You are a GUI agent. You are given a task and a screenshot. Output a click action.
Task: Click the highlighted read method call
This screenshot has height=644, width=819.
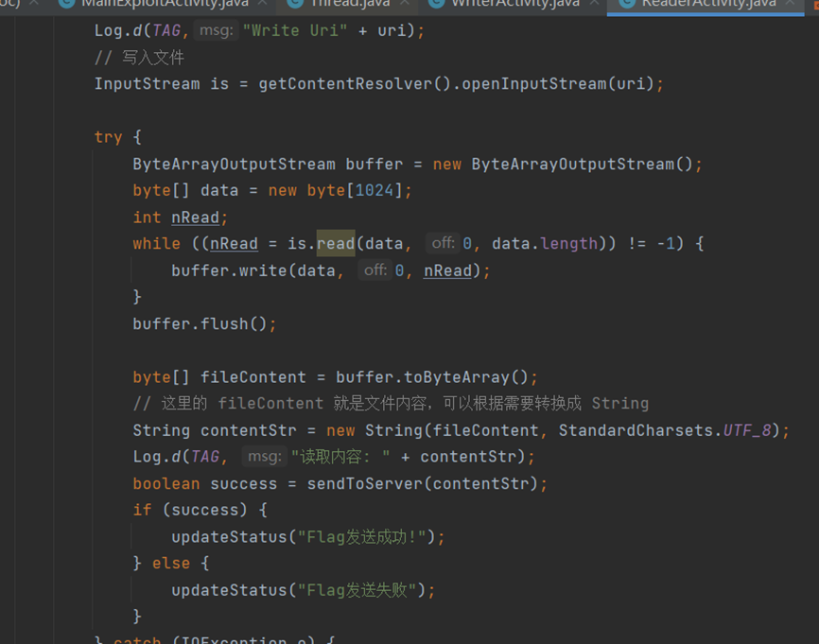336,244
